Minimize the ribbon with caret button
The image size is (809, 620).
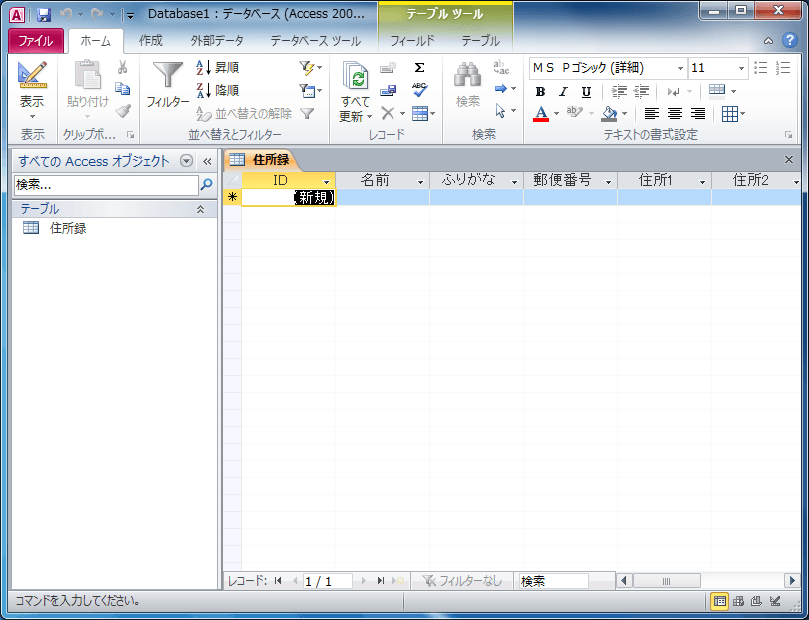coord(768,41)
